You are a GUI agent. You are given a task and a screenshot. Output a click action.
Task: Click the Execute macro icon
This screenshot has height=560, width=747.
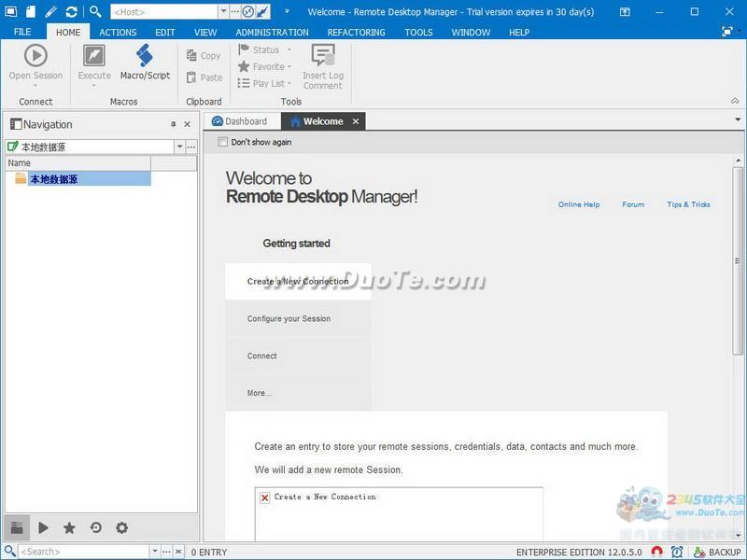click(94, 55)
